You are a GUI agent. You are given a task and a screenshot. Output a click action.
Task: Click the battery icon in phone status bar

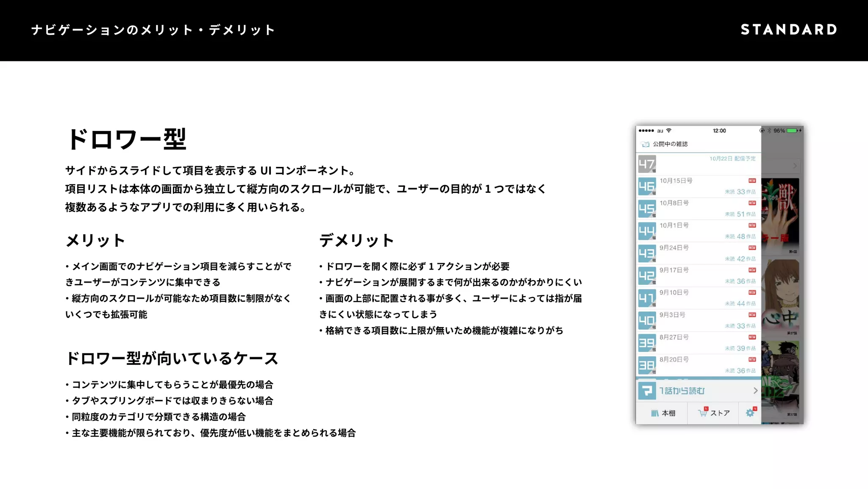coord(793,131)
